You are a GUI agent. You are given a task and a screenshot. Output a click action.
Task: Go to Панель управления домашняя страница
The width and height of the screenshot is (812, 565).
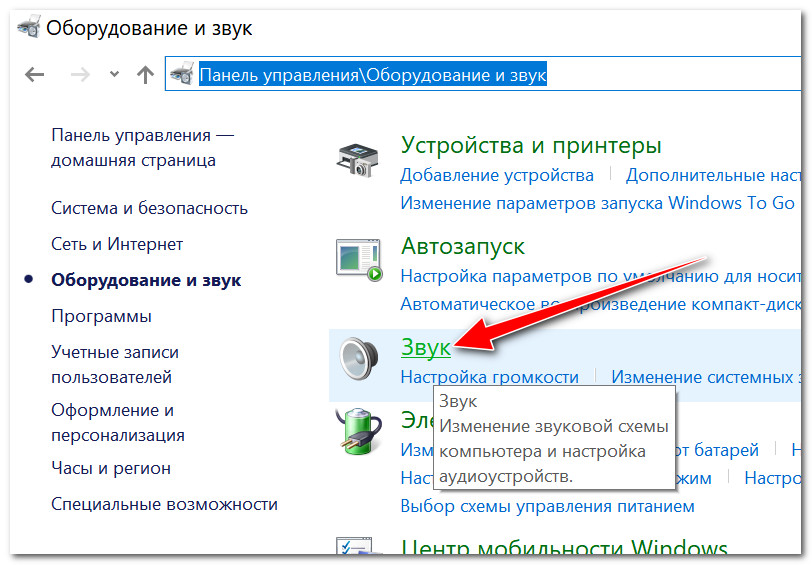142,148
